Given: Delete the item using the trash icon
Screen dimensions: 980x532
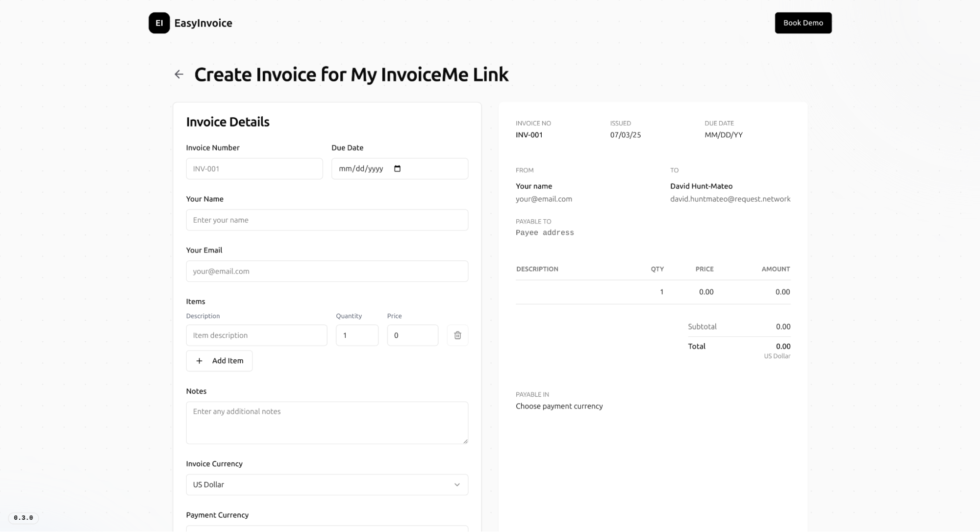Looking at the screenshot, I should pyautogui.click(x=457, y=335).
